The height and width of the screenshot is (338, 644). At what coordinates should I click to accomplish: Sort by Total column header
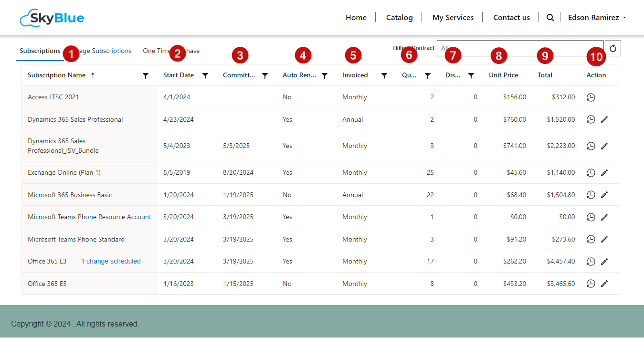pos(545,75)
